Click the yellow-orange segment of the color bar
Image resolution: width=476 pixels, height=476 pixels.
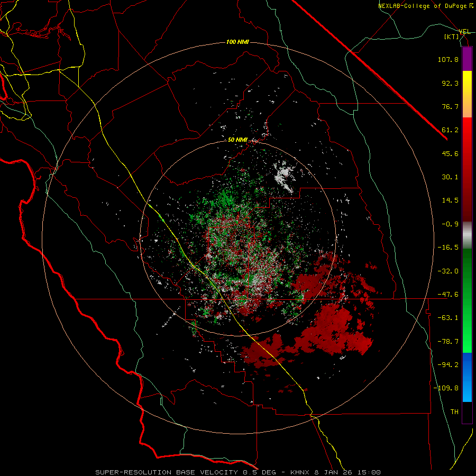point(467,94)
